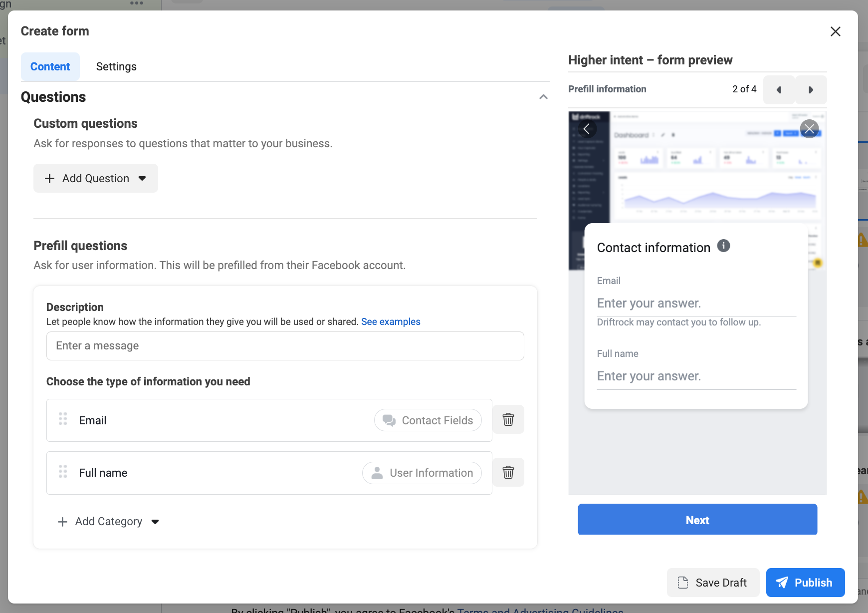Publish the form
Image resolution: width=868 pixels, height=613 pixels.
click(805, 583)
